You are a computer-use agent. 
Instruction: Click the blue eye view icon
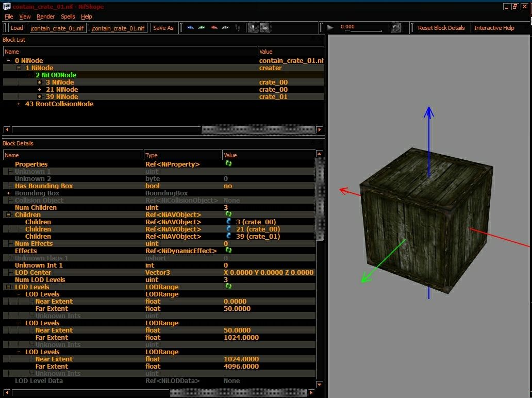click(x=190, y=28)
